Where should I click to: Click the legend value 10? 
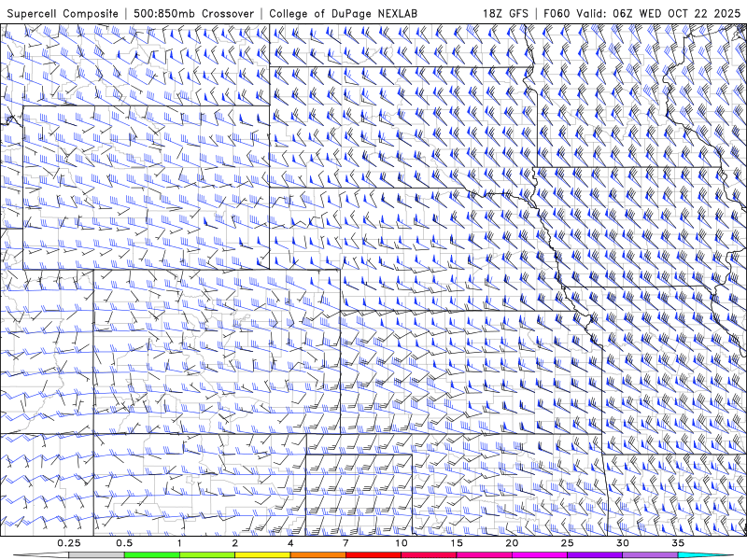click(402, 543)
